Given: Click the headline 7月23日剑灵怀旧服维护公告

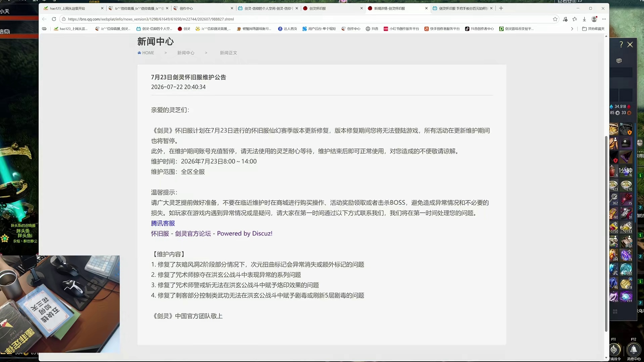Looking at the screenshot, I should (188, 77).
